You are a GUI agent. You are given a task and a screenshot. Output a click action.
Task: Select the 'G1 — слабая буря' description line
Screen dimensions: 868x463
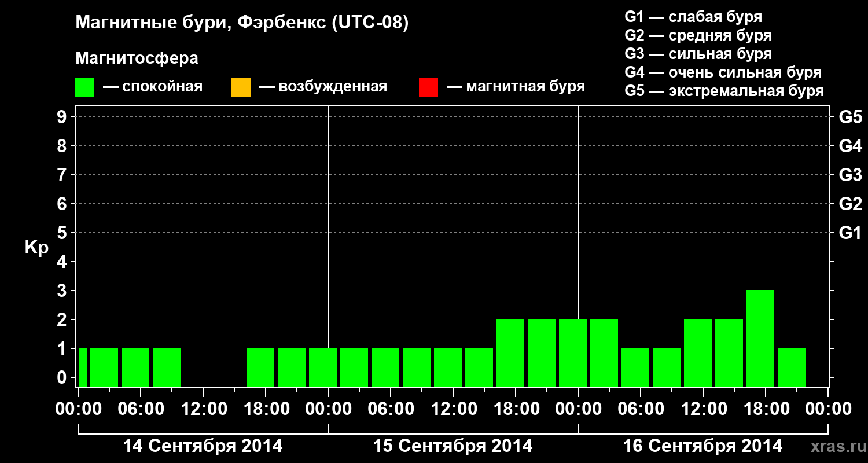693,17
